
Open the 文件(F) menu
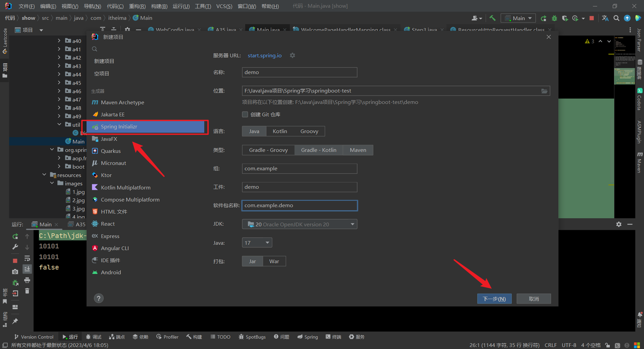click(27, 7)
